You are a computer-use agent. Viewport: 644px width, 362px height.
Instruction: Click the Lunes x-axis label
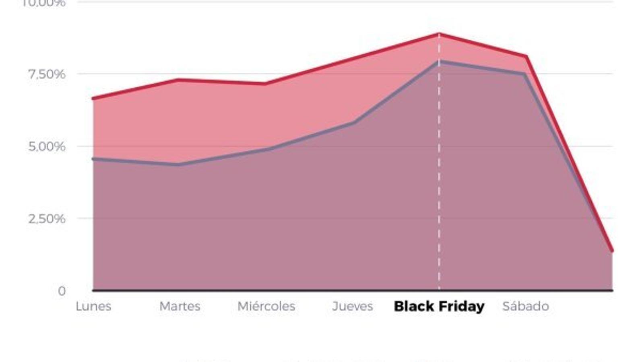click(93, 306)
